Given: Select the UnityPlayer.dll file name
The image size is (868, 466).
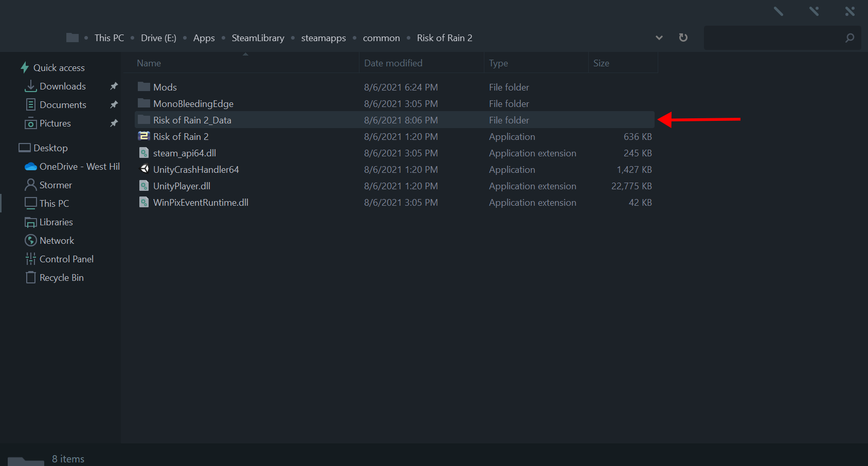Looking at the screenshot, I should 182,186.
